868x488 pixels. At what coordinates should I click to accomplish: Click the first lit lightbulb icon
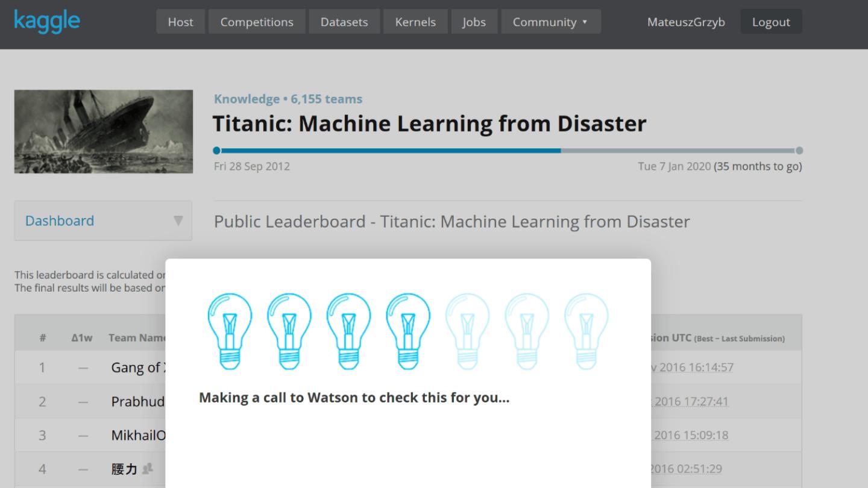(230, 331)
